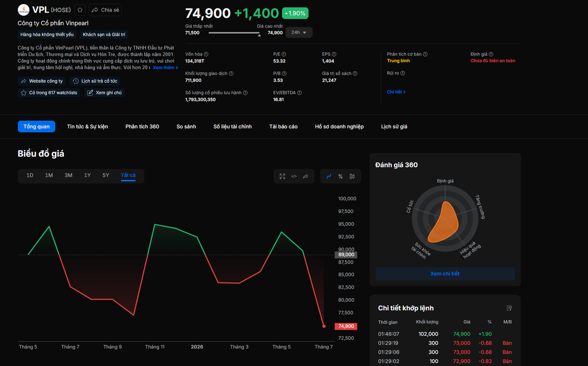This screenshot has width=588, height=366.
Task: View Lịch sử trả cổ tức
Action: [95, 81]
